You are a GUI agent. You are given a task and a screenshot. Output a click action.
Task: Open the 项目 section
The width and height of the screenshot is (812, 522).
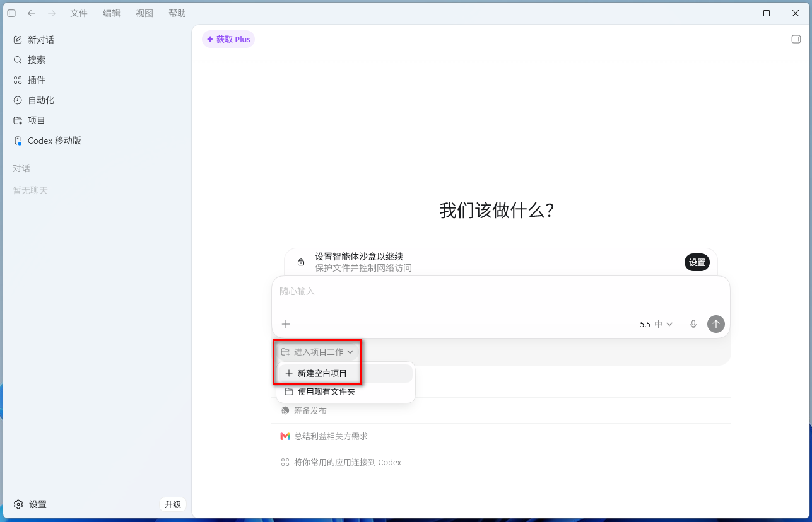coord(96,120)
